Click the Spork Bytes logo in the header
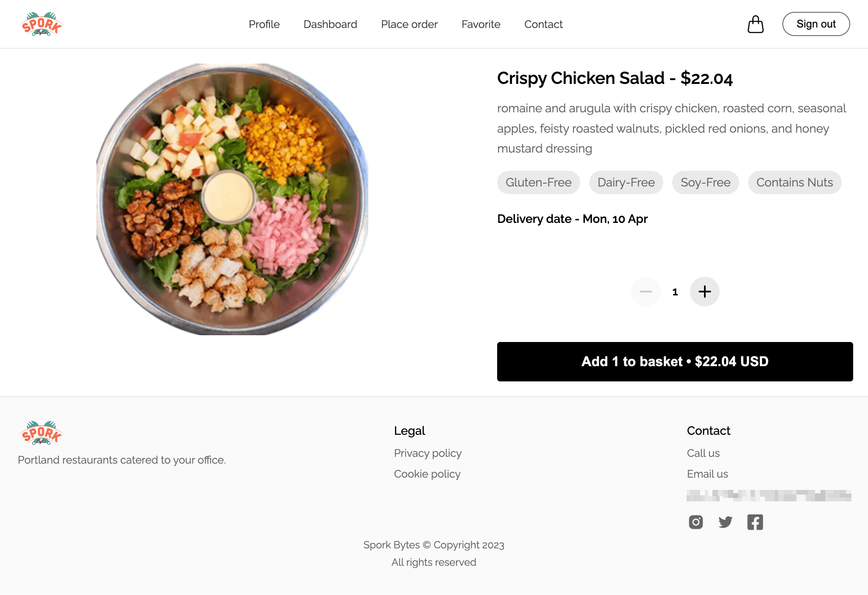 pyautogui.click(x=41, y=24)
